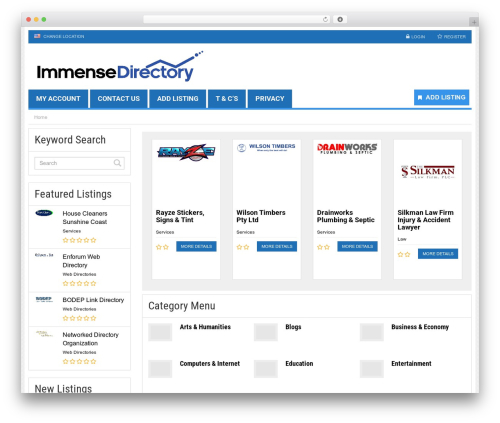Screen dimensions: 500x423
Task: Open the Networked Directory Organization listing
Action: 90,339
